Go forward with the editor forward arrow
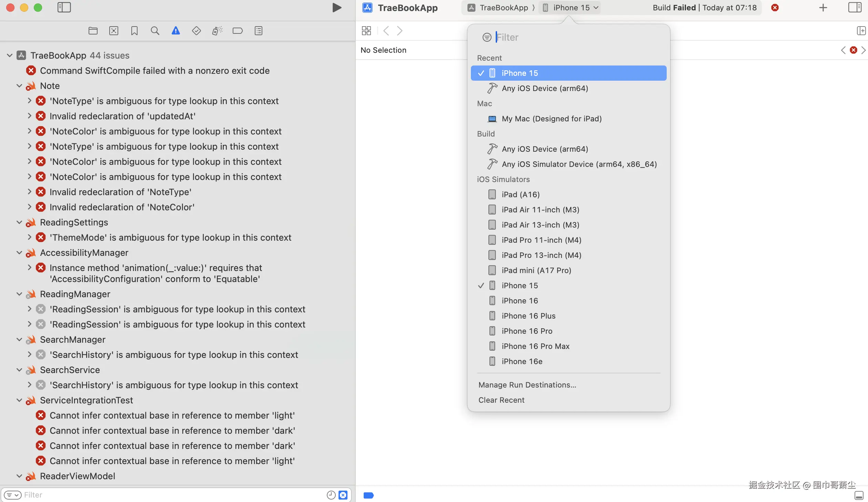 pyautogui.click(x=400, y=31)
